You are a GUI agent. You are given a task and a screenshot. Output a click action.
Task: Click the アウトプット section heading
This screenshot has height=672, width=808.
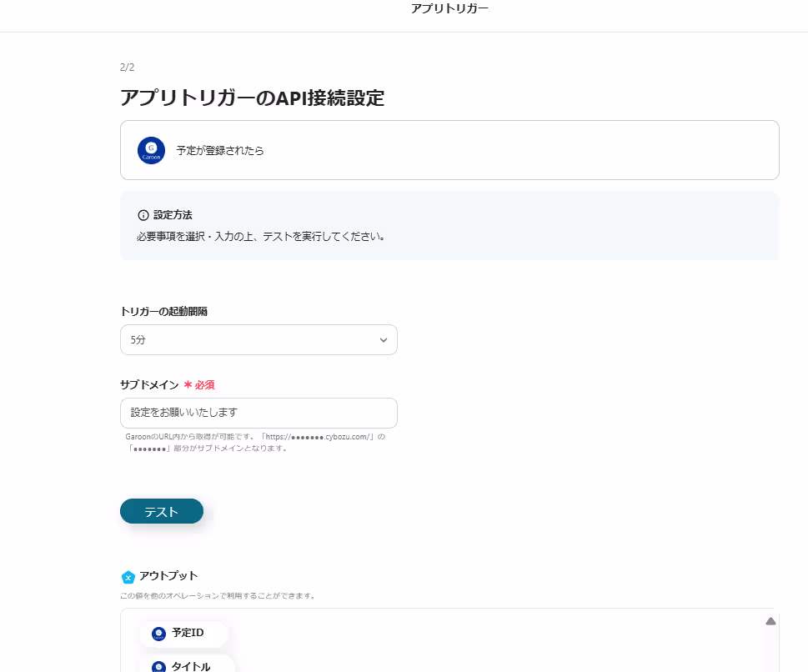(168, 575)
